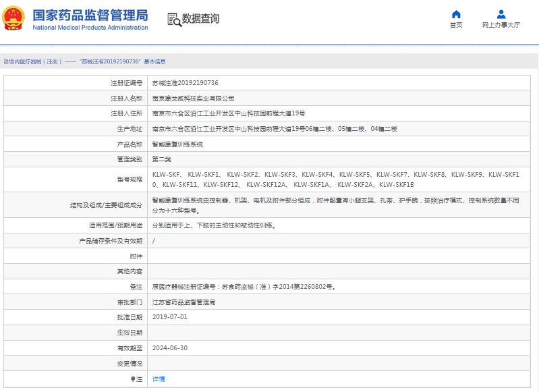
Task: Click the 注册证编号 row label
Action: [x=126, y=83]
